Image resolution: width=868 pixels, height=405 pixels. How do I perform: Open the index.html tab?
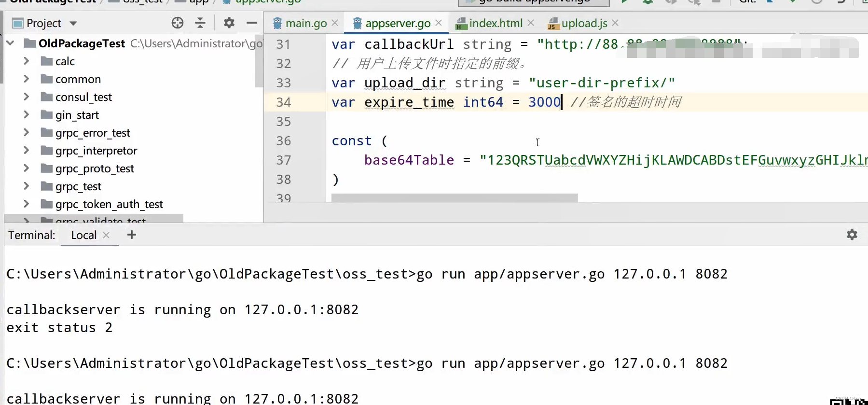pyautogui.click(x=496, y=23)
